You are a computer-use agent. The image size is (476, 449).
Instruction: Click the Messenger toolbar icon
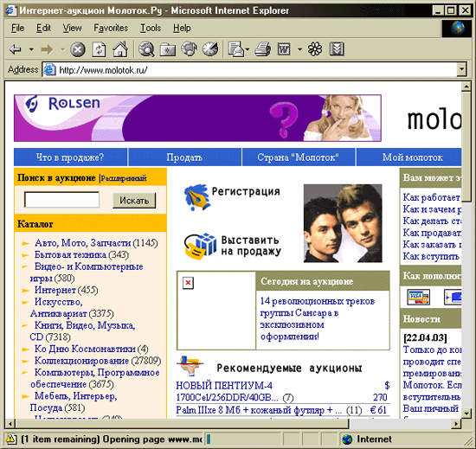point(337,49)
